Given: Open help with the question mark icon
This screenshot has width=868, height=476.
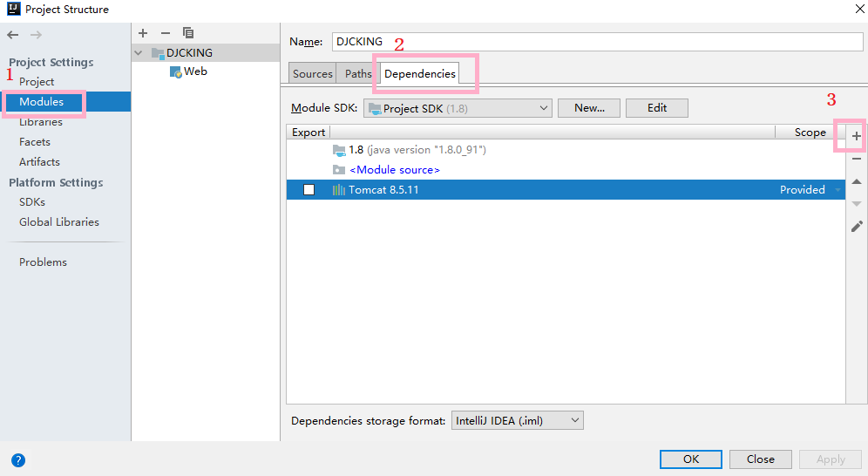Looking at the screenshot, I should (18, 460).
